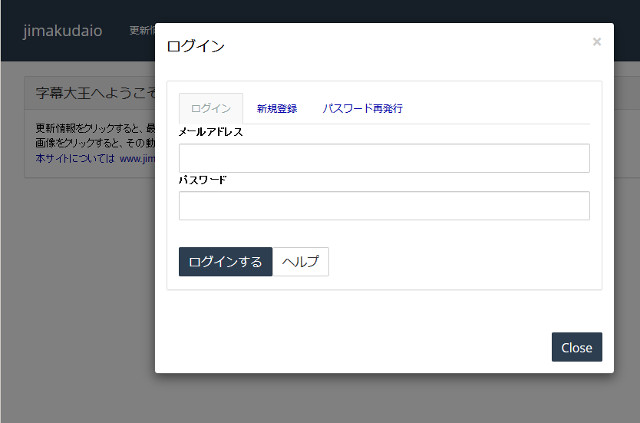The image size is (640, 423).
Task: Switch to the 新規登録 tab
Action: pos(276,108)
